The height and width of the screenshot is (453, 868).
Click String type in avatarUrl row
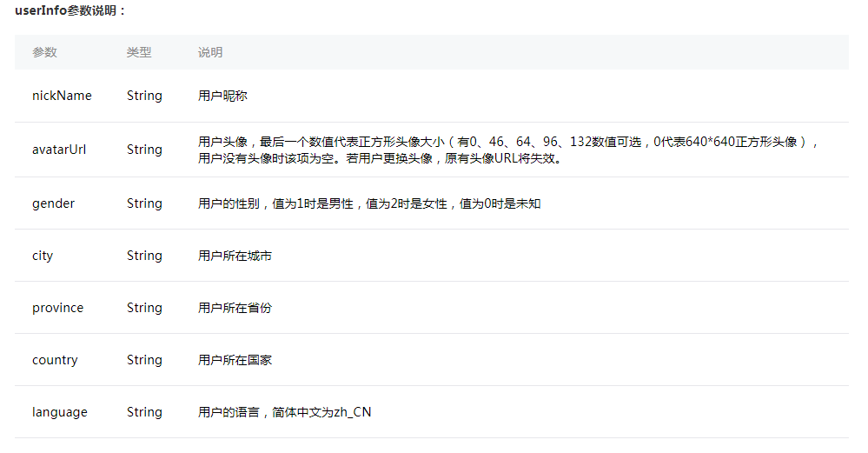pyautogui.click(x=144, y=150)
